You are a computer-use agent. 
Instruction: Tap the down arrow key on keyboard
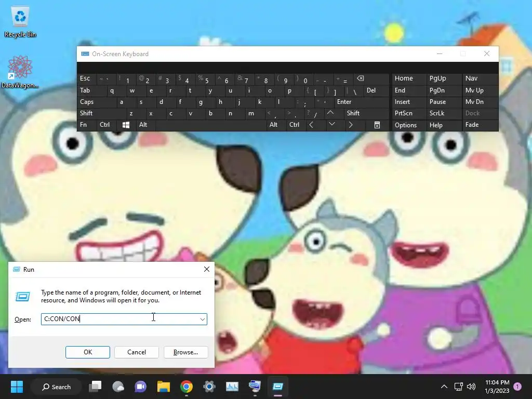click(x=332, y=124)
